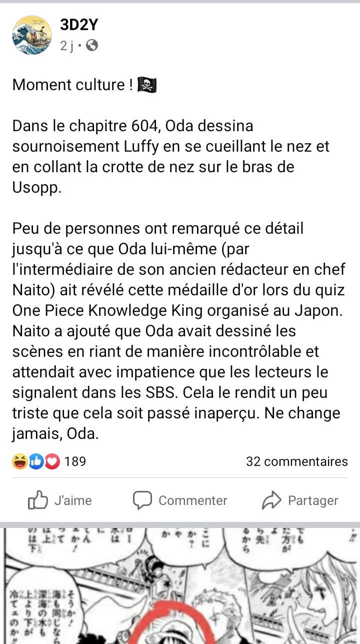Click the Haha laughing reaction icon

point(19,461)
